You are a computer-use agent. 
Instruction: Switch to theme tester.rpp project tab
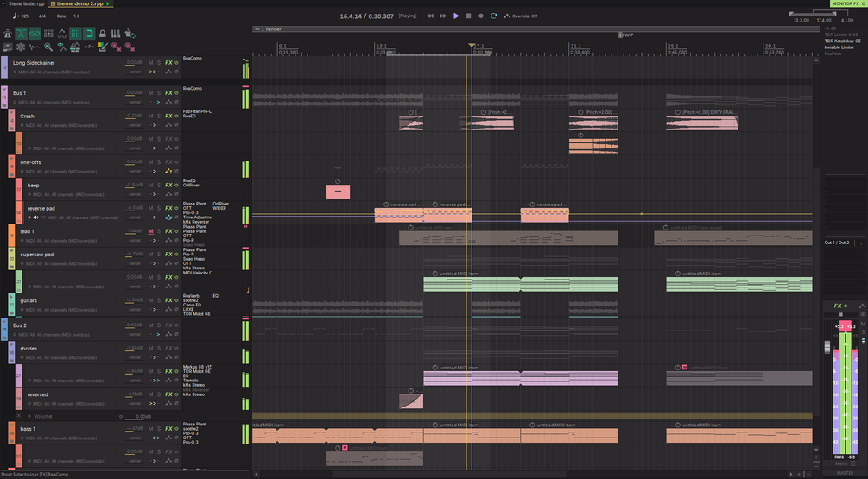pyautogui.click(x=26, y=3)
